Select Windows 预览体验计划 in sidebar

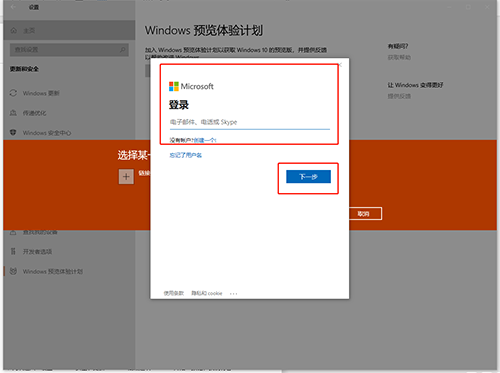[x=69, y=271]
